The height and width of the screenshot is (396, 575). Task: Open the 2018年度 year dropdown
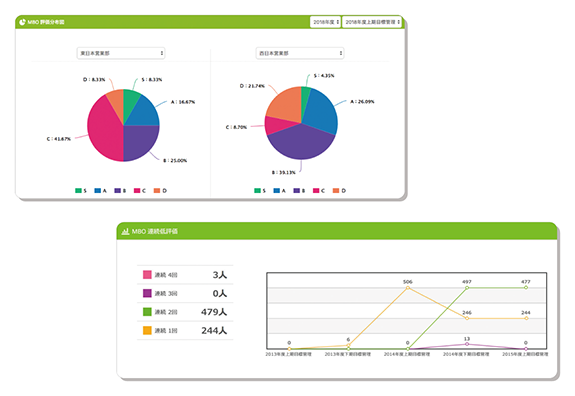(325, 22)
